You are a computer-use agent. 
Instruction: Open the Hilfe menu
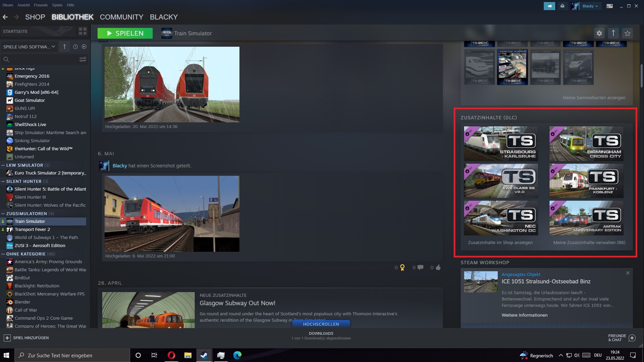point(71,5)
